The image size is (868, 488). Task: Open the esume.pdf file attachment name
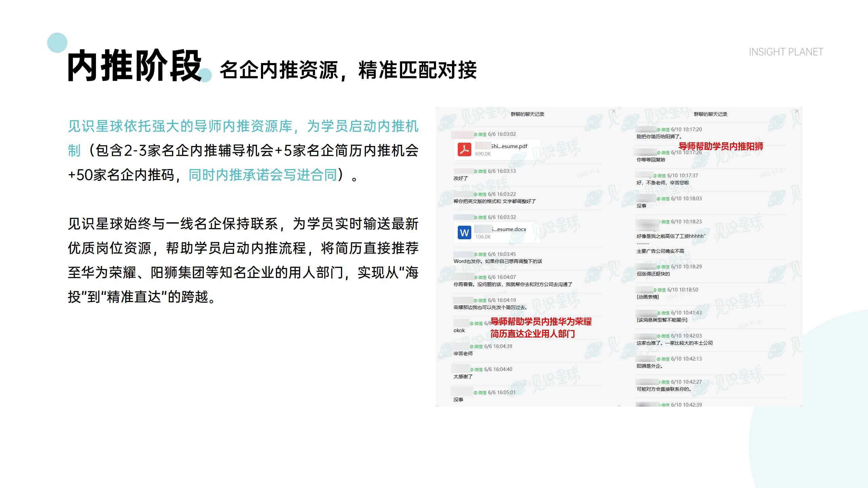pyautogui.click(x=509, y=146)
